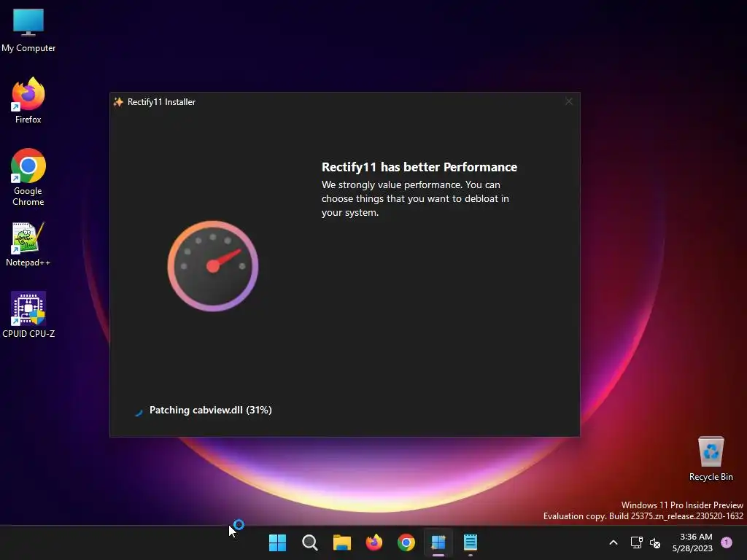Viewport: 747px width, 560px height.
Task: Launch Firefox from the taskbar
Action: [x=374, y=542]
